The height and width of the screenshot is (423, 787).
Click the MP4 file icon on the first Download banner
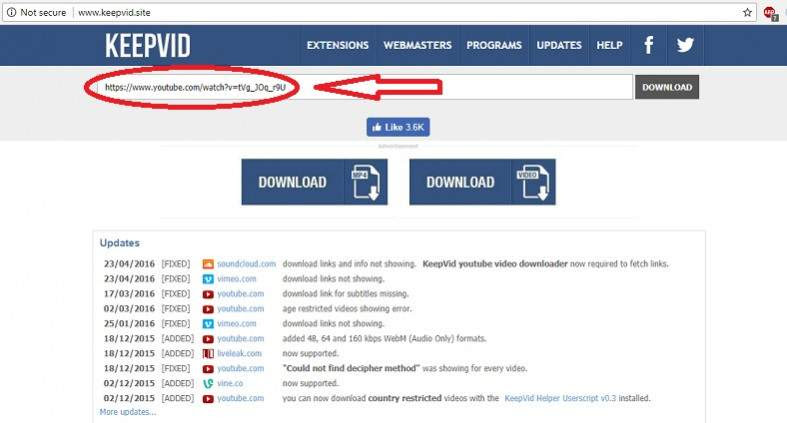(x=365, y=182)
